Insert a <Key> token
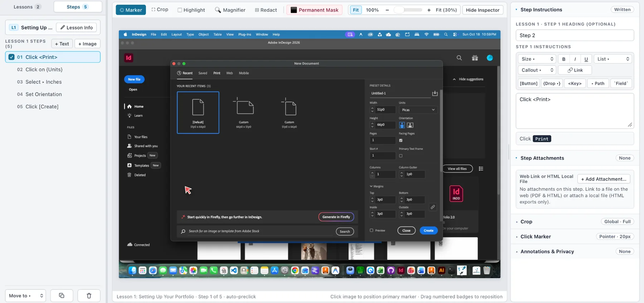The width and height of the screenshot is (644, 303). pyautogui.click(x=575, y=83)
